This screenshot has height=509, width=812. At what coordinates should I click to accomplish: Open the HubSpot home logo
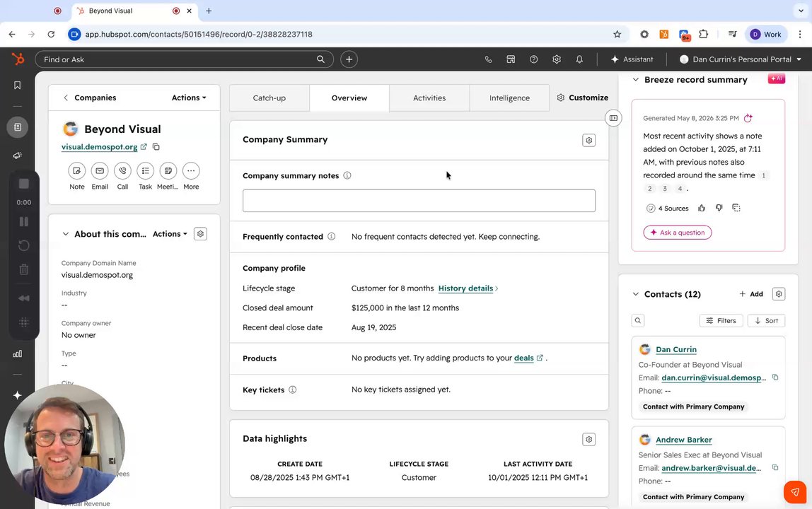pyautogui.click(x=18, y=59)
